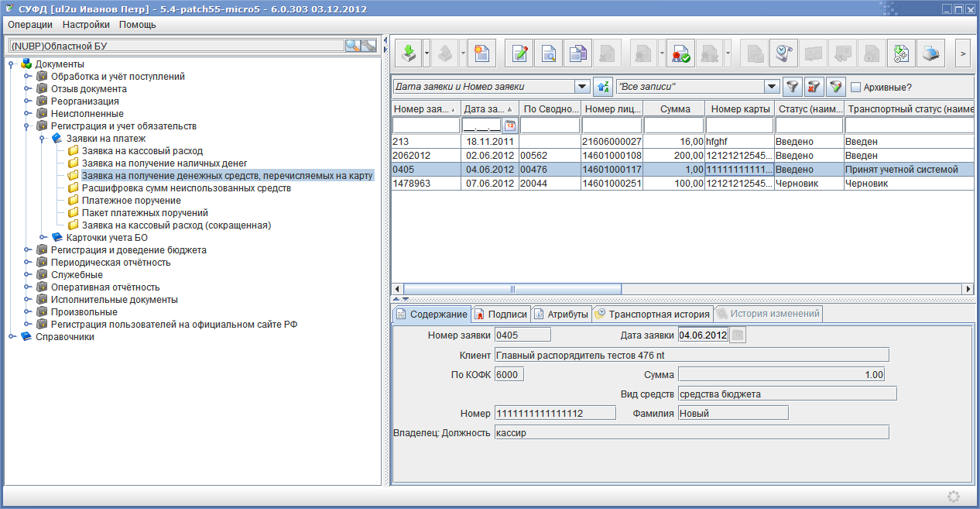Toggle the Архивные? checkbox

click(855, 87)
